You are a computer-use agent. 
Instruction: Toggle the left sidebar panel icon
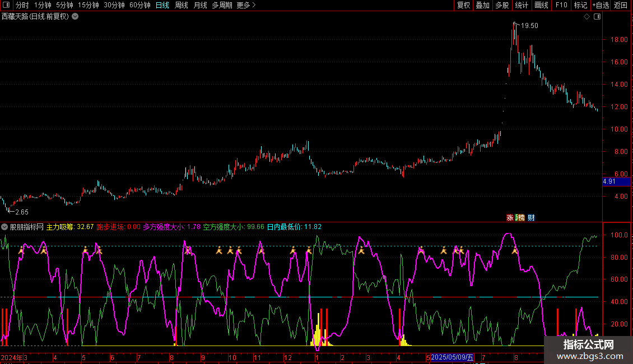tap(6, 5)
